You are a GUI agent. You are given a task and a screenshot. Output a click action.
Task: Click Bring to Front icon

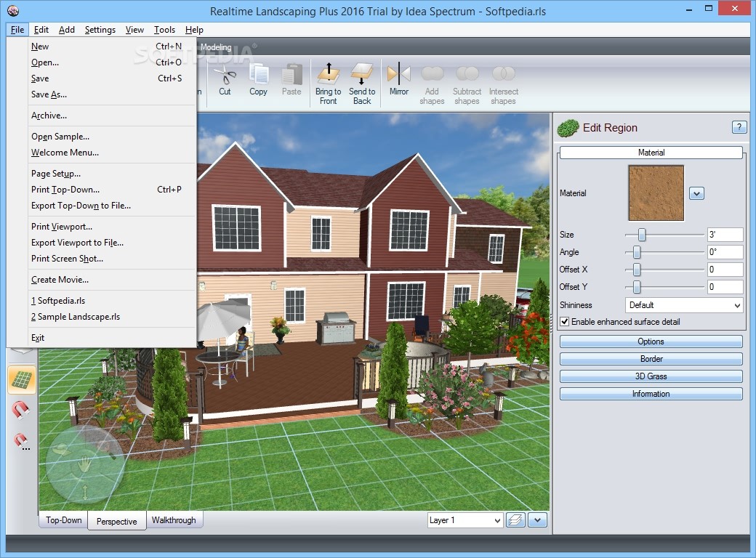329,73
